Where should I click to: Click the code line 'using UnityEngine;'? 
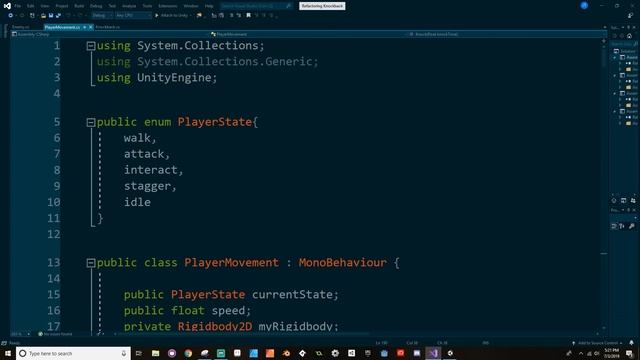pos(157,78)
